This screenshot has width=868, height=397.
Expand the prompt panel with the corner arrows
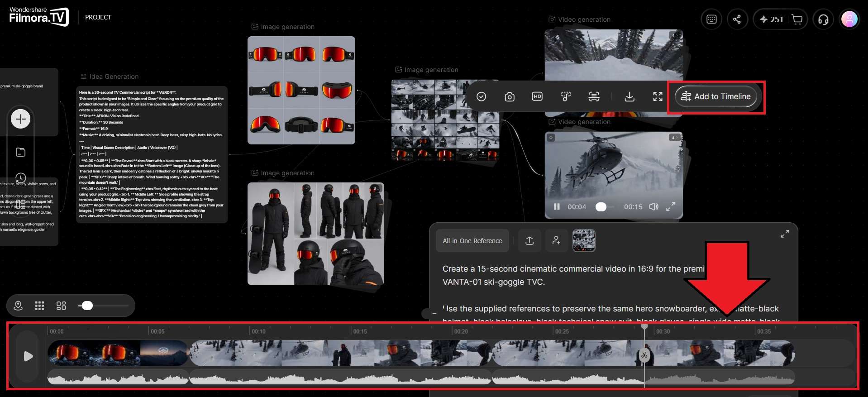pyautogui.click(x=785, y=234)
